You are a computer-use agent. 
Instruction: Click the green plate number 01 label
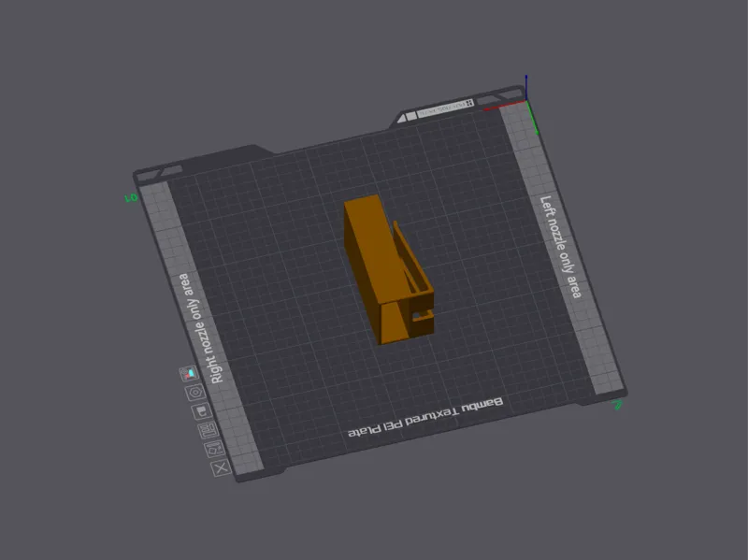click(x=131, y=197)
